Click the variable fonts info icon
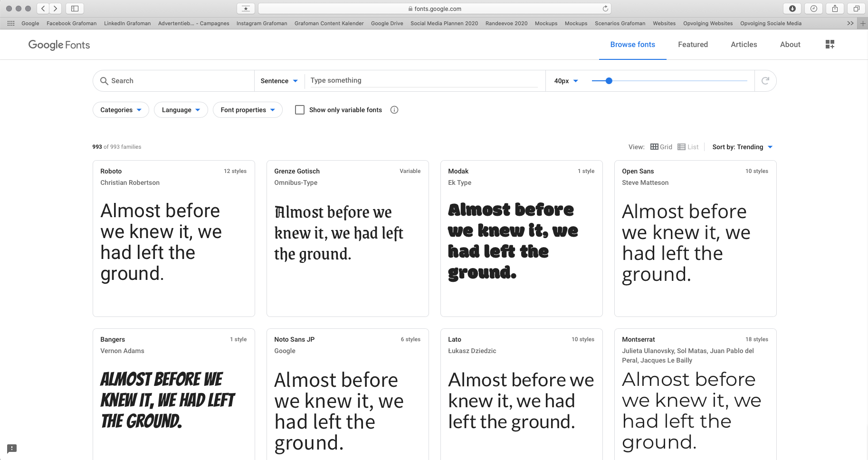The image size is (868, 460). [x=394, y=110]
